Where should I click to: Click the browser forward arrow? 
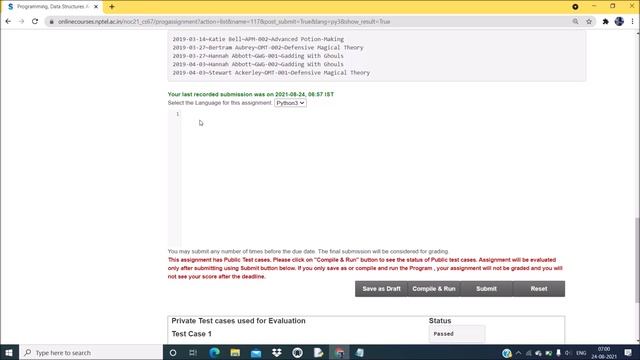pos(21,22)
